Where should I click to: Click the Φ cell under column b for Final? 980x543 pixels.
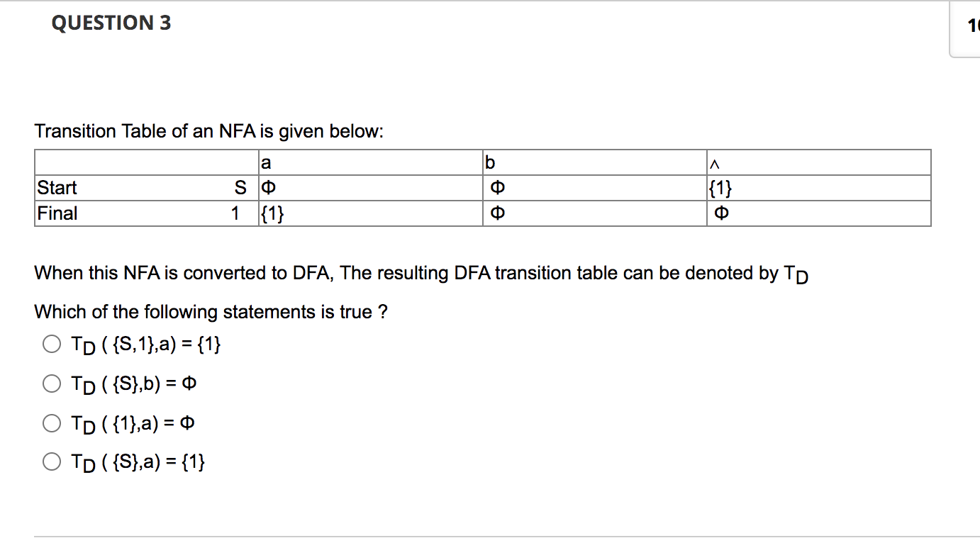499,213
